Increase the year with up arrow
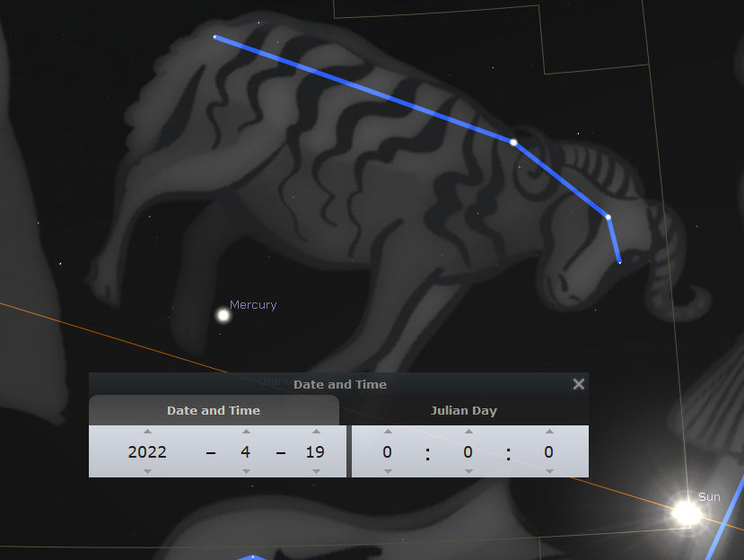The height and width of the screenshot is (560, 744). click(x=147, y=432)
